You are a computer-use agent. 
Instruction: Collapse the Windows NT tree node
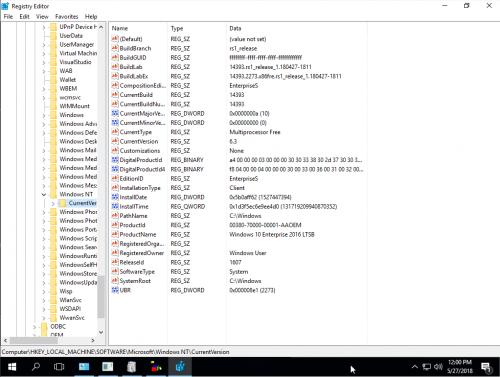pos(44,194)
